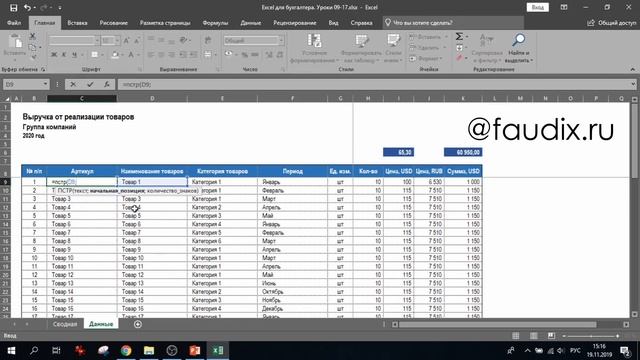Switch to the Вид (View) ribbon tab
Image resolution: width=640 pixels, height=360 pixels.
pos(333,23)
